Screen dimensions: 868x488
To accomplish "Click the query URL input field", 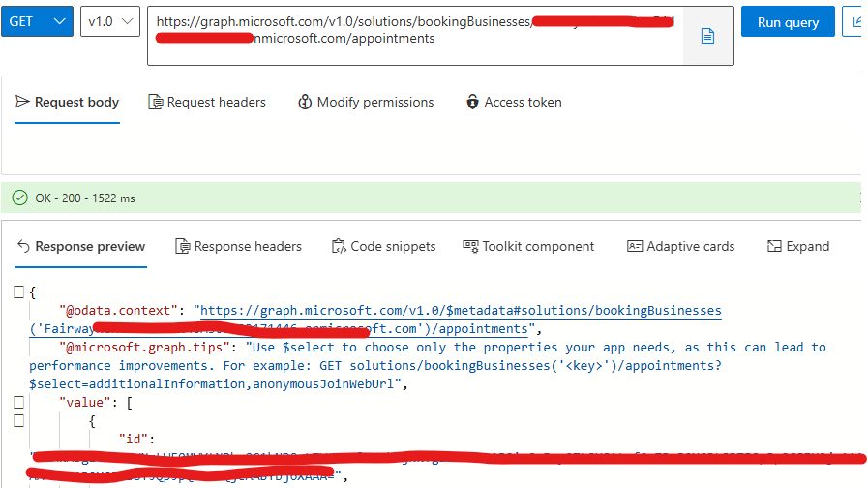I will coord(415,36).
